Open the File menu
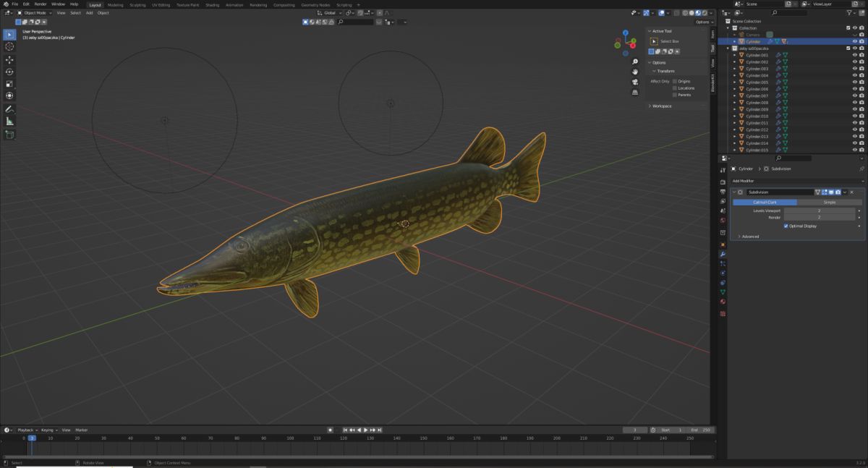This screenshot has height=468, width=868. (15, 4)
